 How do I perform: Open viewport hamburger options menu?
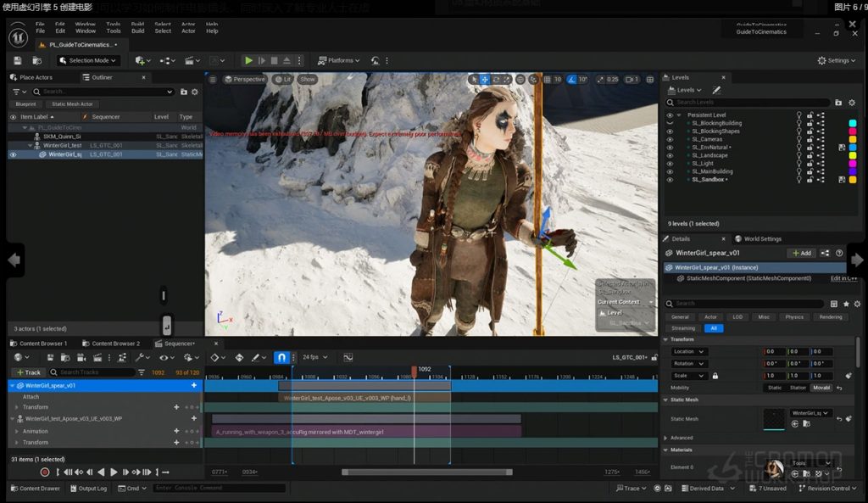[213, 79]
